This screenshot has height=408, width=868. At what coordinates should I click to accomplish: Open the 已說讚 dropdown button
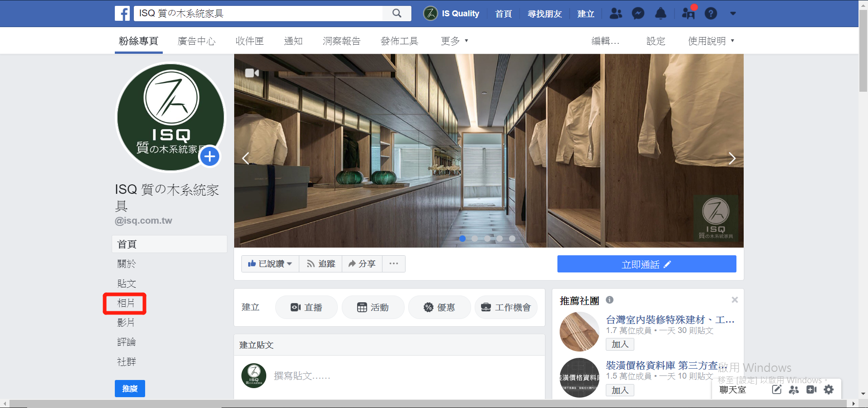click(270, 264)
